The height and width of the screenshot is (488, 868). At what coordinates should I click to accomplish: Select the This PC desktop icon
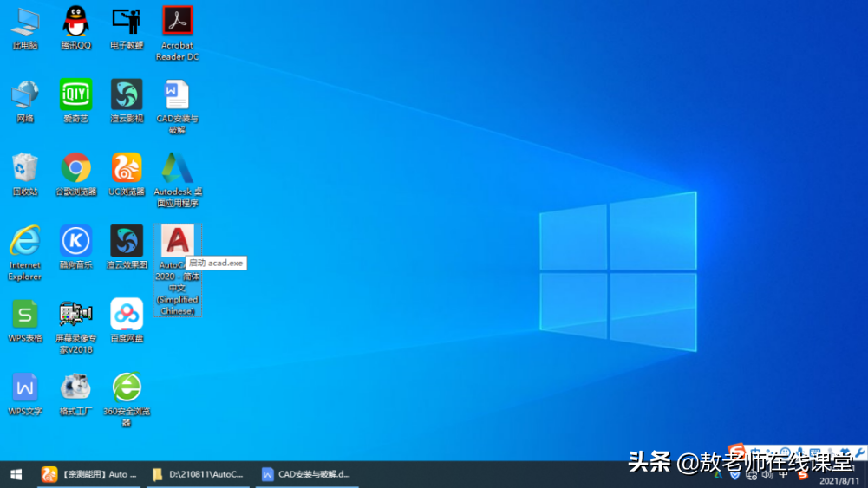[x=25, y=21]
